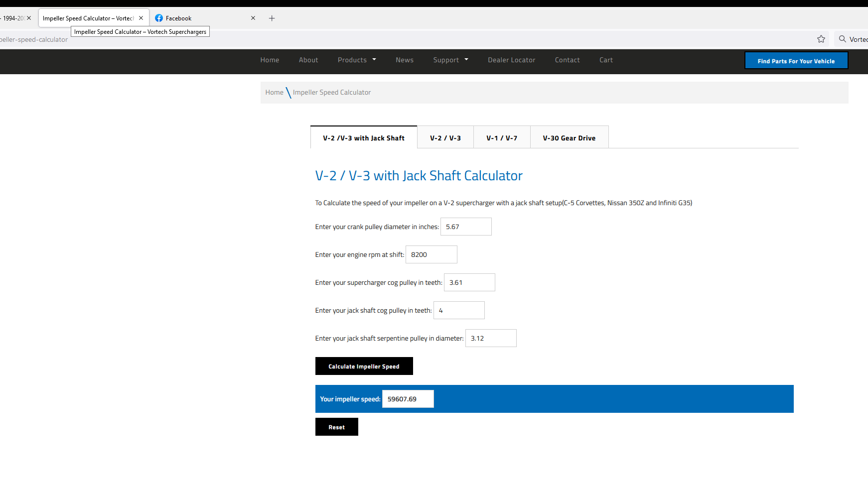The width and height of the screenshot is (868, 488).
Task: Click the jack shaft serpentine pulley field
Action: coord(491,338)
